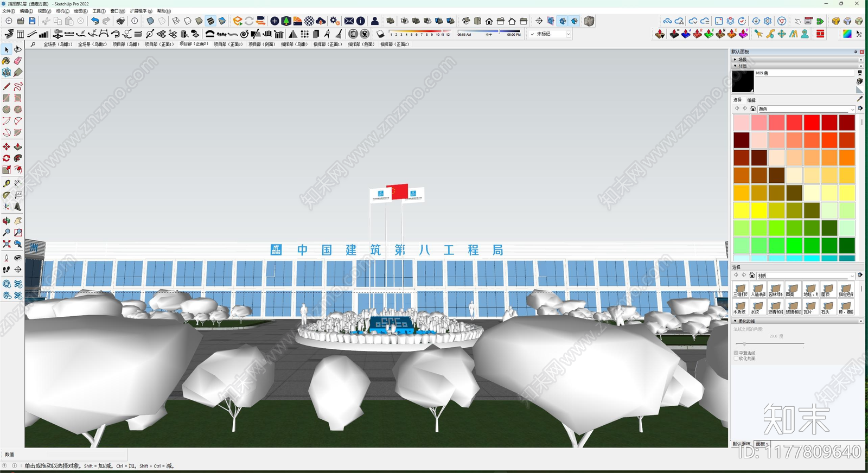
Task: Open the 相机(C) menu
Action: (x=62, y=11)
